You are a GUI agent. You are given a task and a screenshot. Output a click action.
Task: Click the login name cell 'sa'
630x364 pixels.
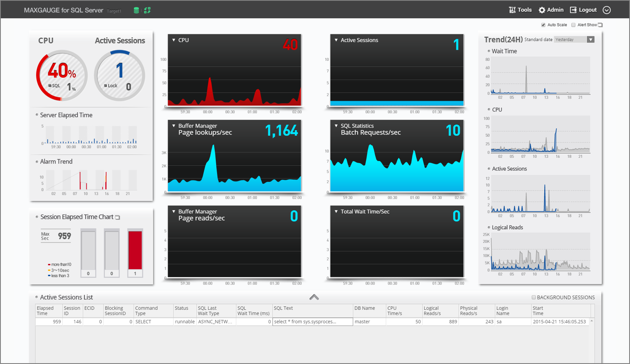pos(513,322)
